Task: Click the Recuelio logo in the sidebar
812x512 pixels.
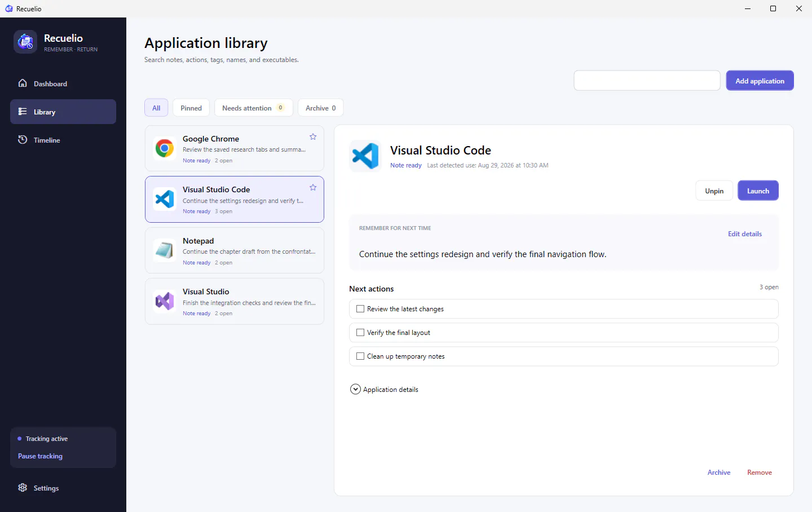Action: (x=25, y=42)
